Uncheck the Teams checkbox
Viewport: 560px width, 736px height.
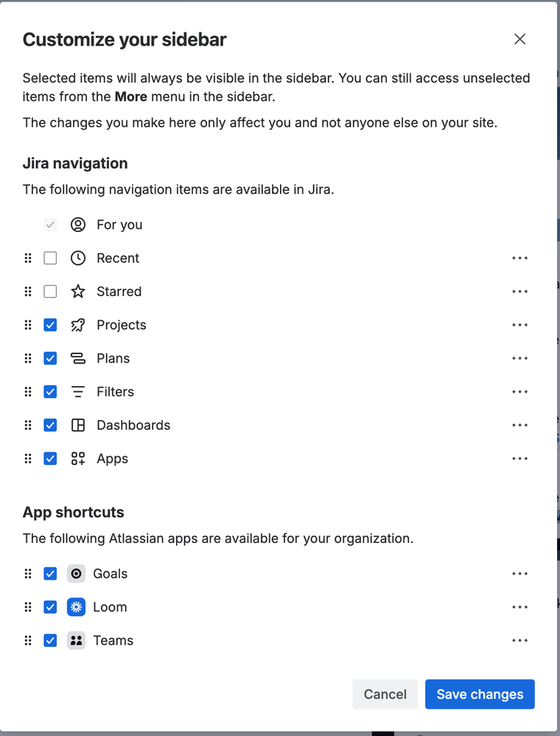click(x=50, y=640)
